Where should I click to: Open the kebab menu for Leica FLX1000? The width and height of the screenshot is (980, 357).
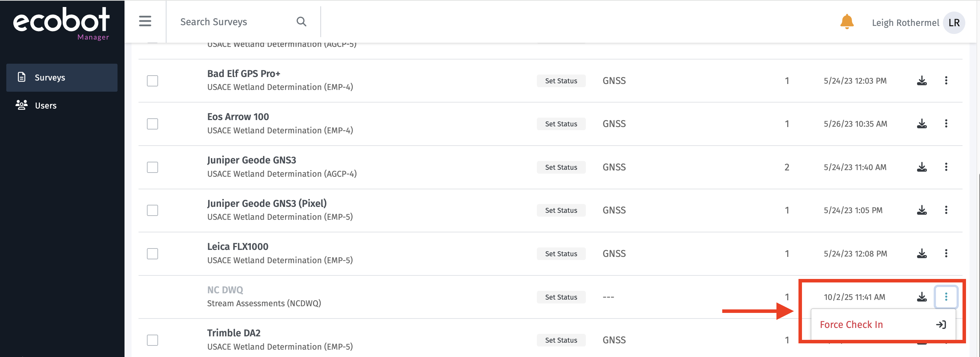[947, 253]
